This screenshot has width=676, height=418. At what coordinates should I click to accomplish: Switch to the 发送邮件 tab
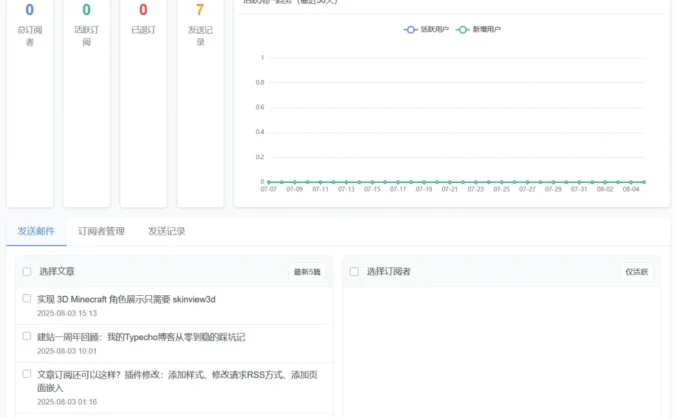[x=36, y=231]
